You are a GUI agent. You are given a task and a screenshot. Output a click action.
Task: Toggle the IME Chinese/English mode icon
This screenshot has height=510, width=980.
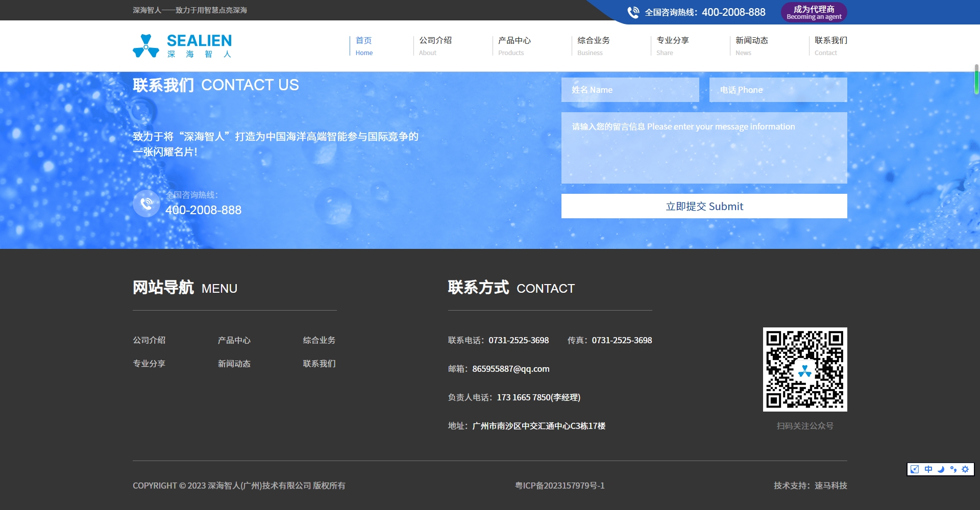pos(928,469)
